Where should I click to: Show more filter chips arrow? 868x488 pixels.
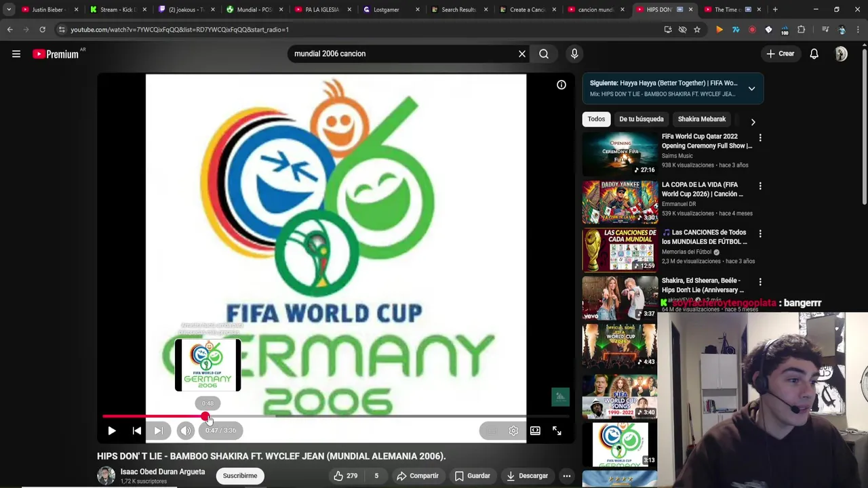point(753,121)
